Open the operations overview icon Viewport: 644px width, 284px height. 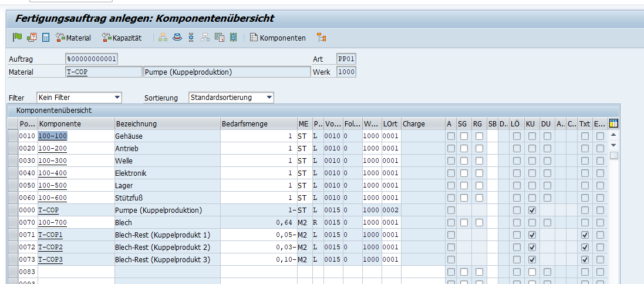click(191, 38)
